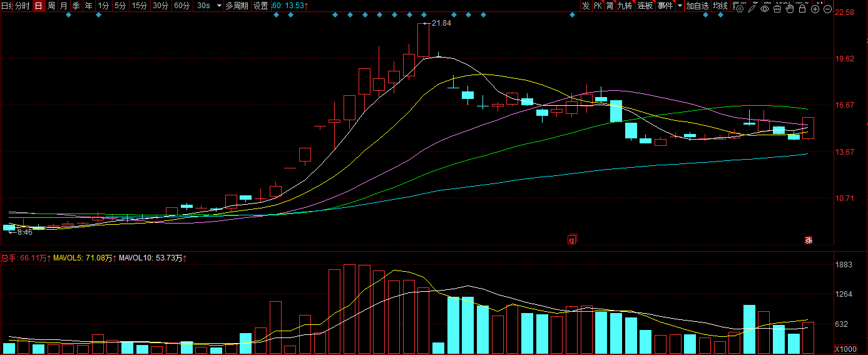Click the diamond marker above the 21.84 peak
This screenshot has height=355, width=868.
click(x=424, y=14)
